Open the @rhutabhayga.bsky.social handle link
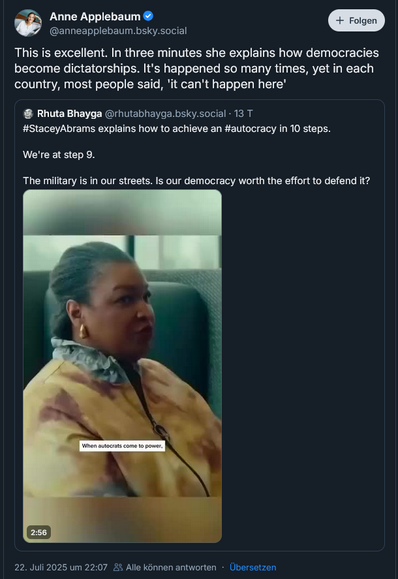 point(165,113)
